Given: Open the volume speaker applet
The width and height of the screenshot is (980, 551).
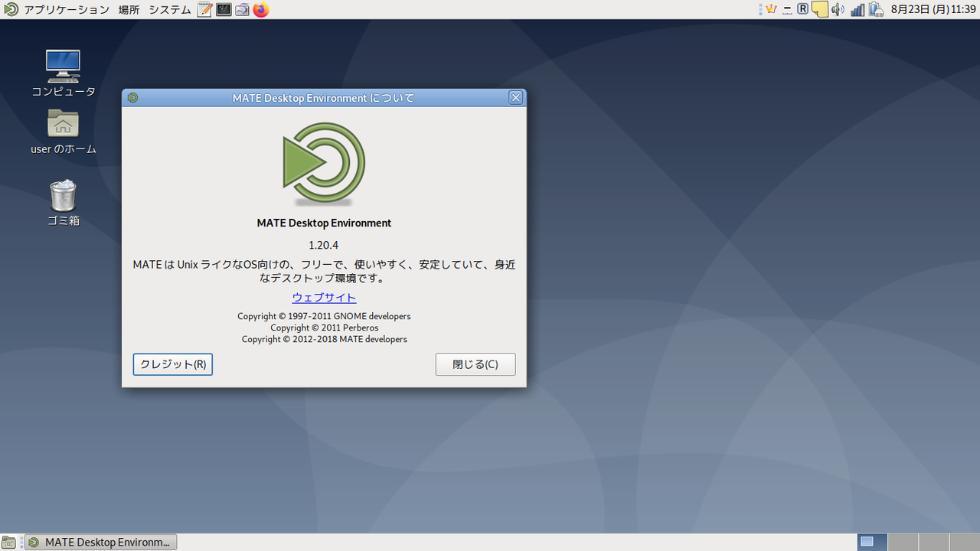Looking at the screenshot, I should pos(838,10).
